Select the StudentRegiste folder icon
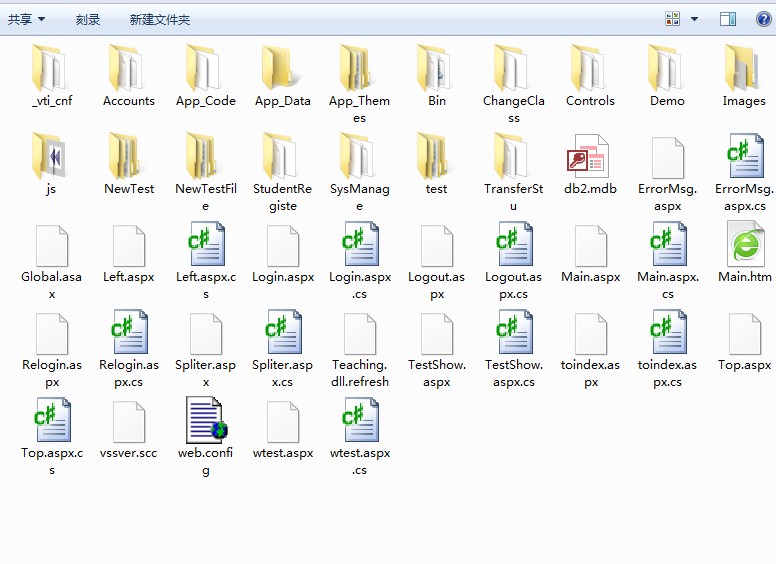This screenshot has width=776, height=564. click(x=281, y=156)
